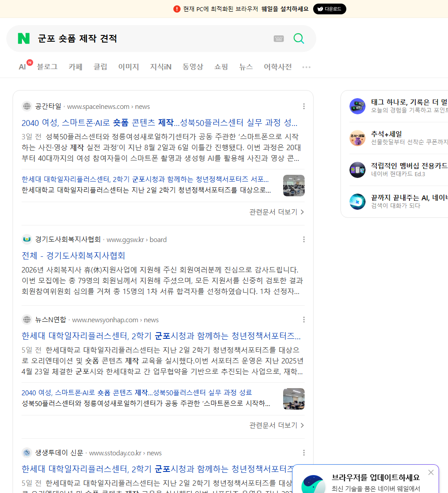Click the Naver N logo
Image resolution: width=448 pixels, height=493 pixels.
(24, 39)
